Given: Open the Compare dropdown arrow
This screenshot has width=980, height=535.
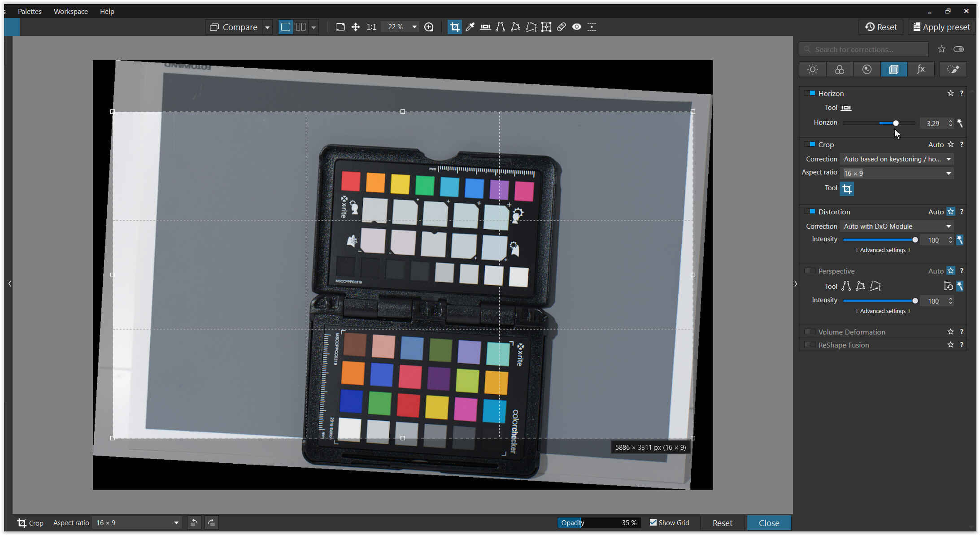Looking at the screenshot, I should point(267,27).
